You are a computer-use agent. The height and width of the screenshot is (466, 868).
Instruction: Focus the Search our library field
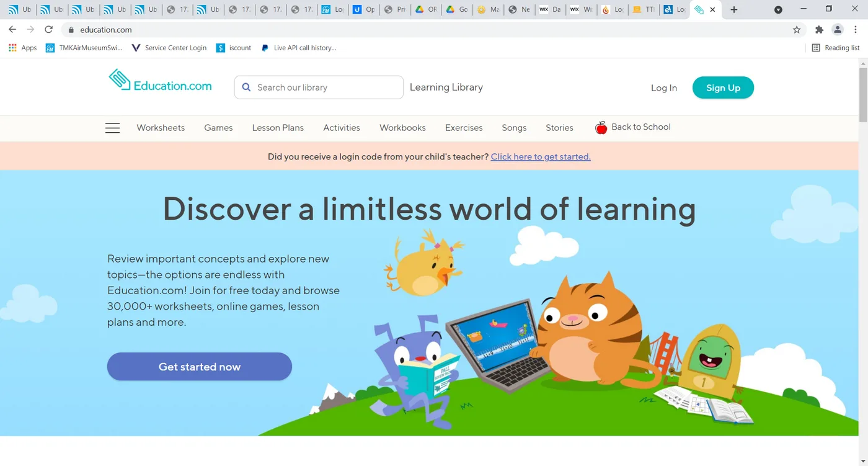pos(319,87)
